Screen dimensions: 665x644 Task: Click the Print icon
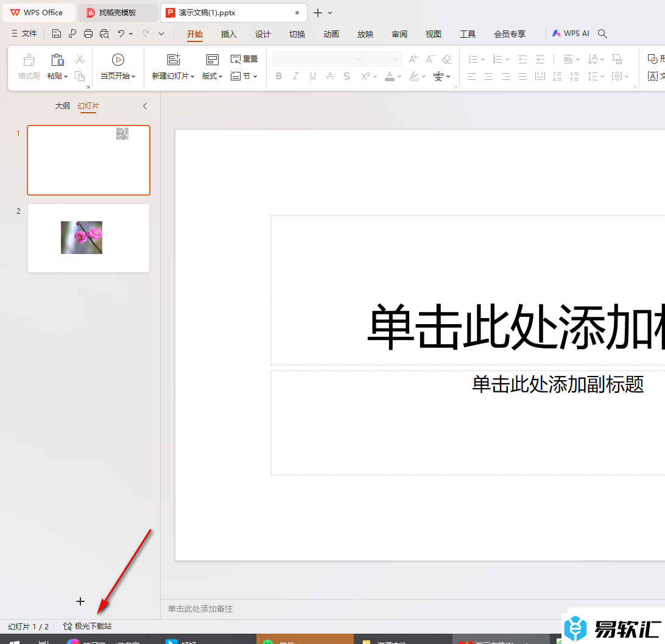88,34
